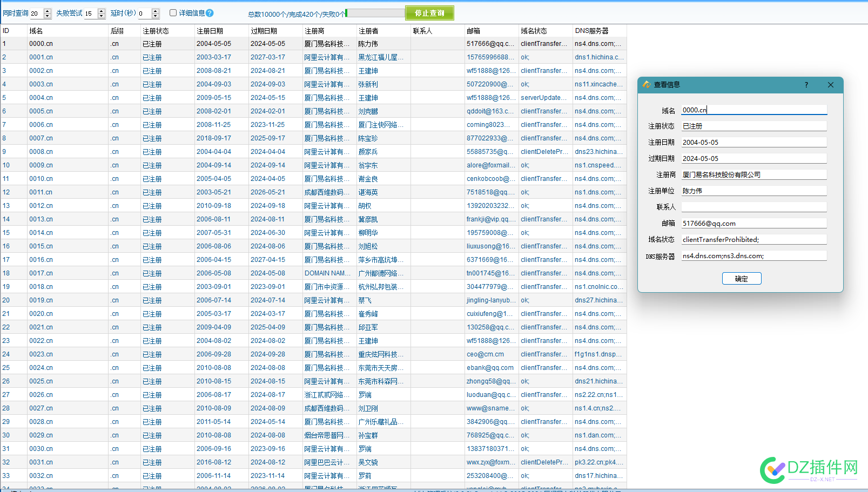
Task: Sort by the 过期日期 column header
Action: tap(275, 31)
